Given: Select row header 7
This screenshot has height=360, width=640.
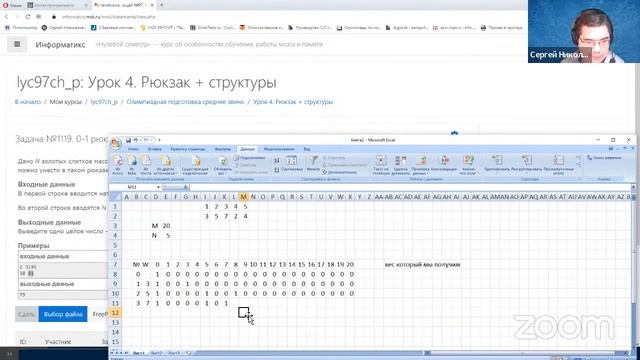Looking at the screenshot, I should tap(116, 264).
